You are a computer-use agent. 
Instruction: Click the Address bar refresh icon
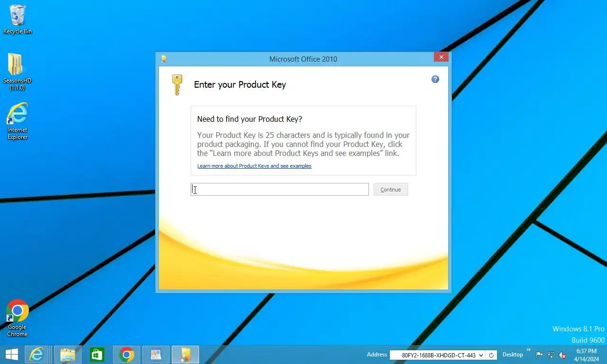(x=491, y=355)
